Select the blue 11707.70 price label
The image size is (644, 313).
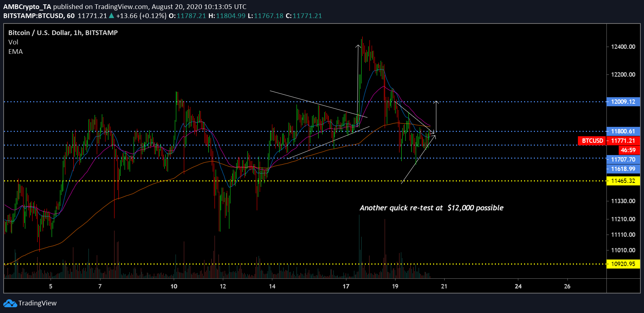pyautogui.click(x=623, y=159)
